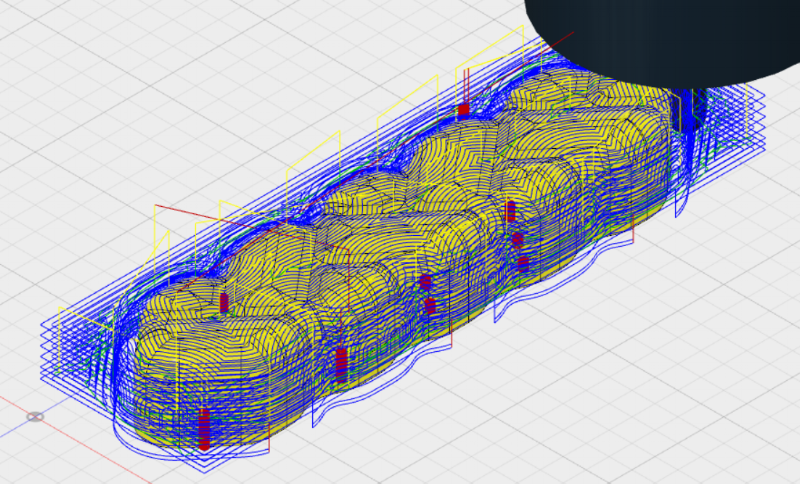Select the gray origin point marker
Screen dimensions: 800x484
35,417
